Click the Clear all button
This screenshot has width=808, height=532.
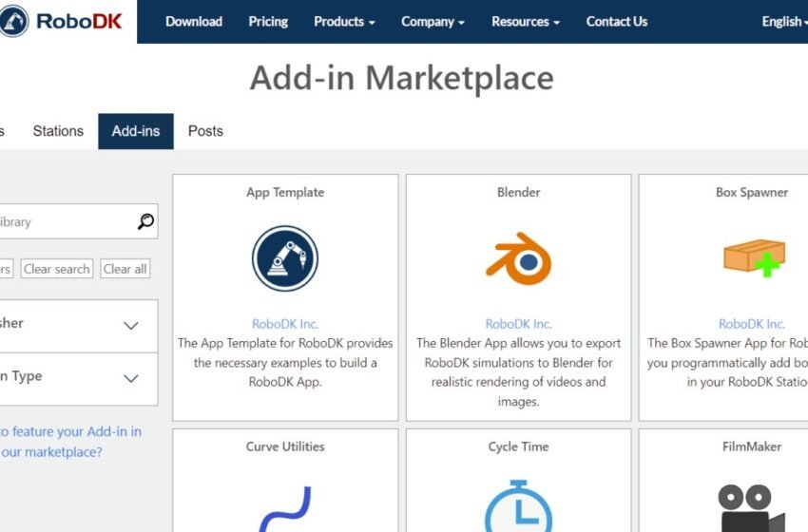[x=125, y=269]
